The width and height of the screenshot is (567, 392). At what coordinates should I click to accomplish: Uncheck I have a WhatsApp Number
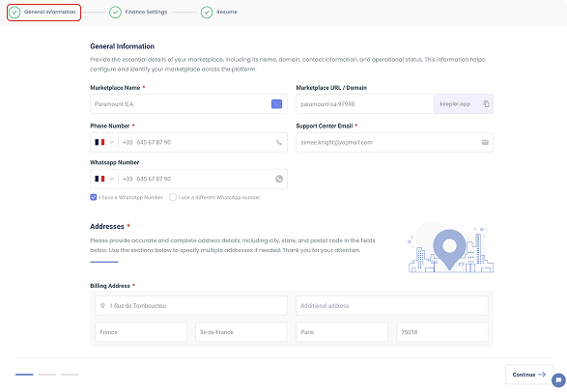coord(94,197)
